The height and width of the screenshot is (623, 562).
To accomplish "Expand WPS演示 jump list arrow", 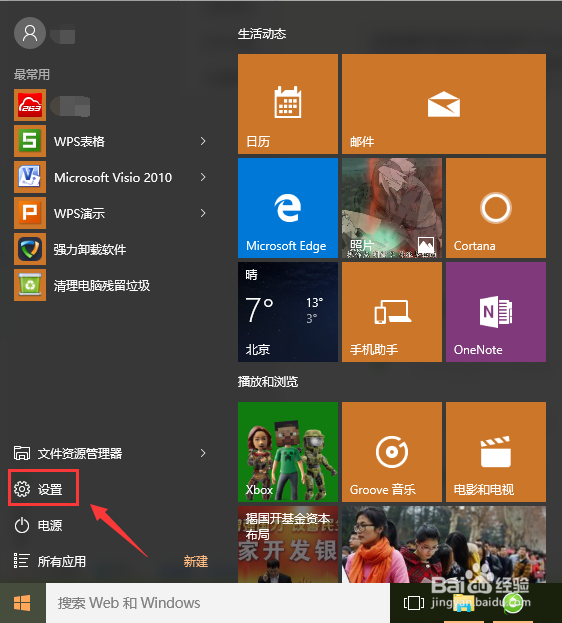I will [x=203, y=213].
